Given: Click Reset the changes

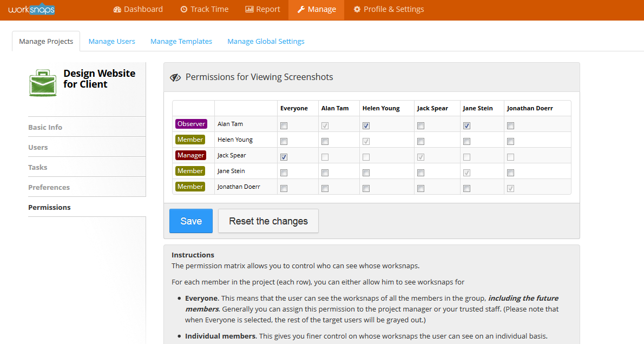Looking at the screenshot, I should coord(268,221).
